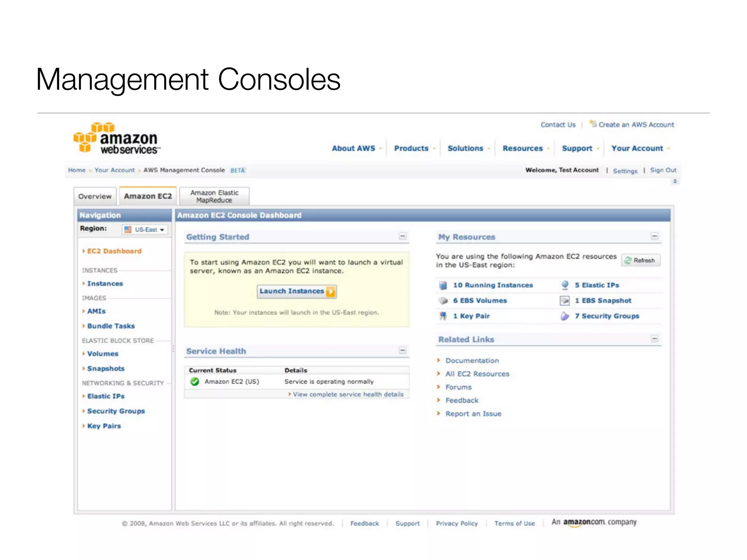
Task: Click the orange arrow on Launch Instances
Action: click(x=330, y=292)
